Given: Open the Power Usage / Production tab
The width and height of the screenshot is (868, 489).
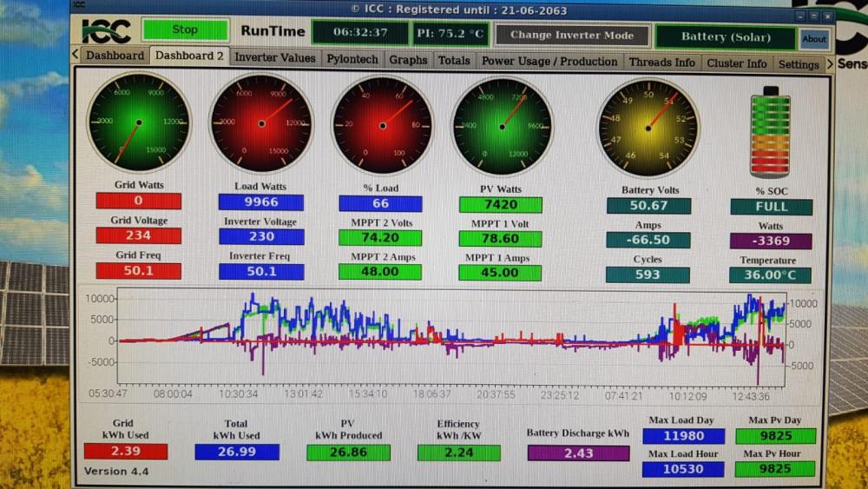Looking at the screenshot, I should pos(549,62).
